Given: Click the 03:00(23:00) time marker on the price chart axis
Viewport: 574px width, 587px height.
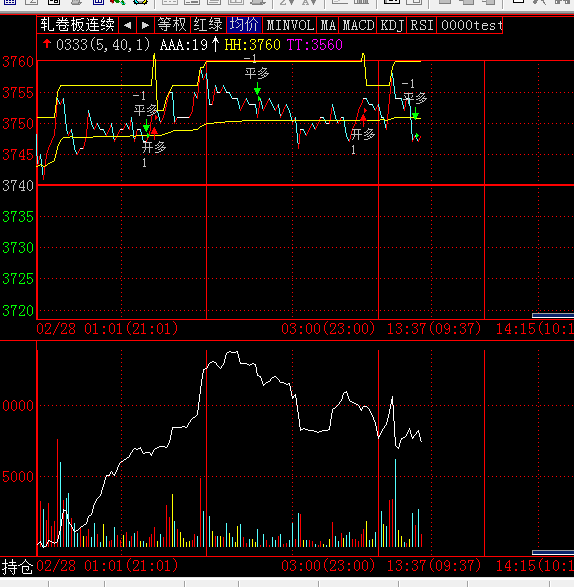Looking at the screenshot, I should click(328, 329).
